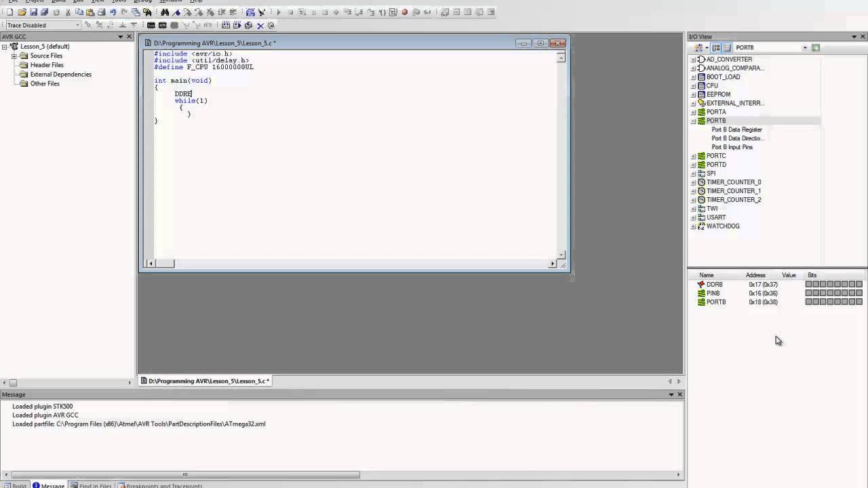Viewport: 868px width, 488px height.
Task: Collapse the PORTB node in I/O tree
Action: (693, 121)
